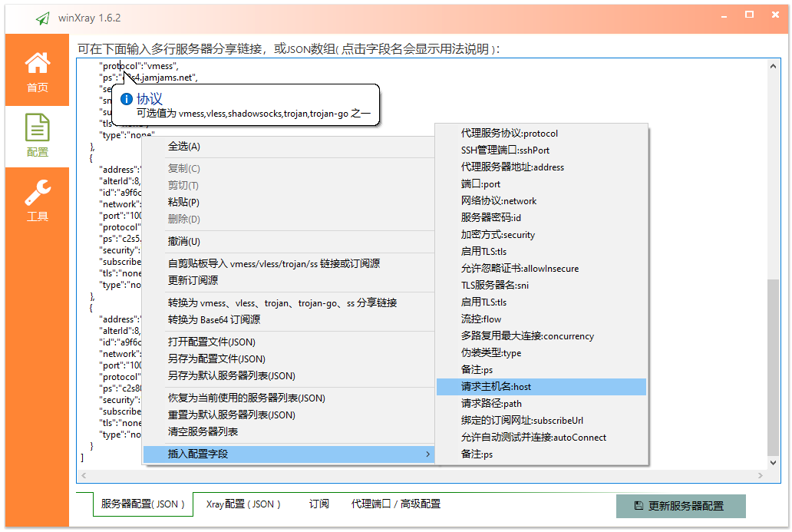Close the winXray window
This screenshot has width=792, height=532.
[775, 15]
